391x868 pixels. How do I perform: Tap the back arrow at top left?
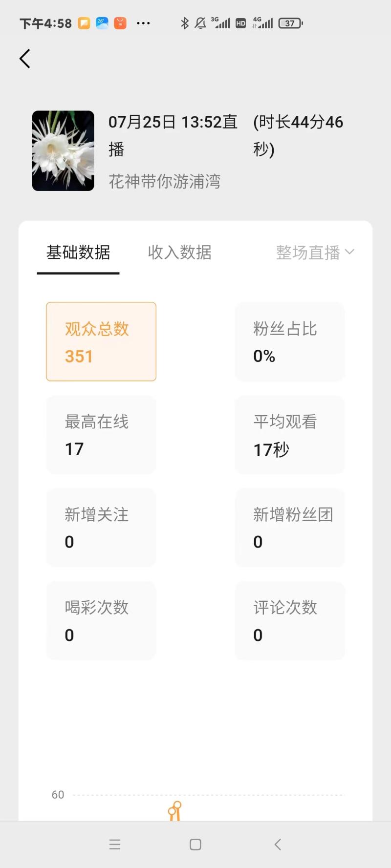tap(25, 59)
